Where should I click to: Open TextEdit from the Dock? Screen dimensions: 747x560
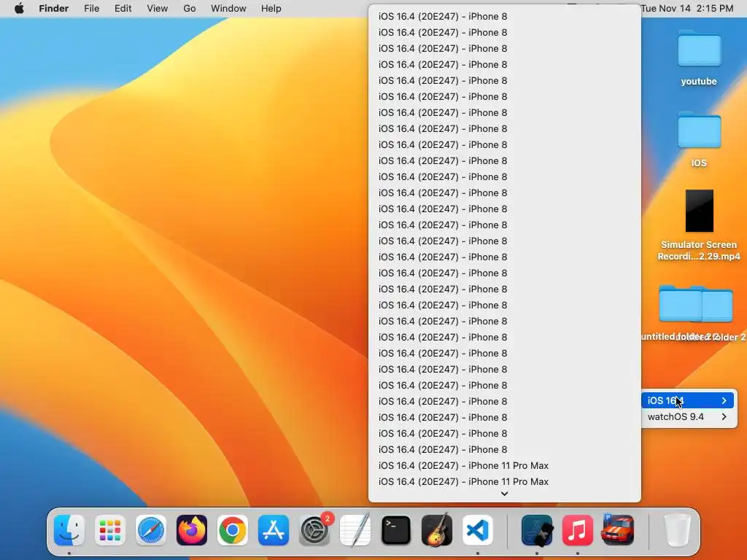(x=355, y=530)
